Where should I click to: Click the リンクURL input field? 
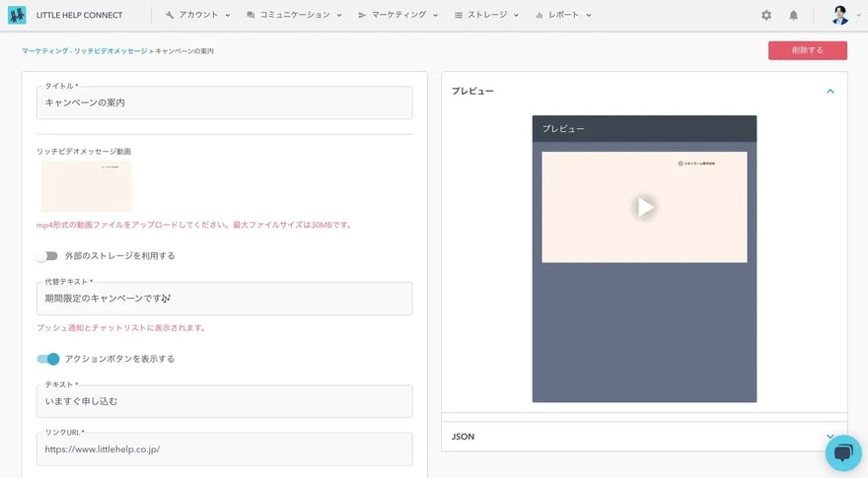224,449
